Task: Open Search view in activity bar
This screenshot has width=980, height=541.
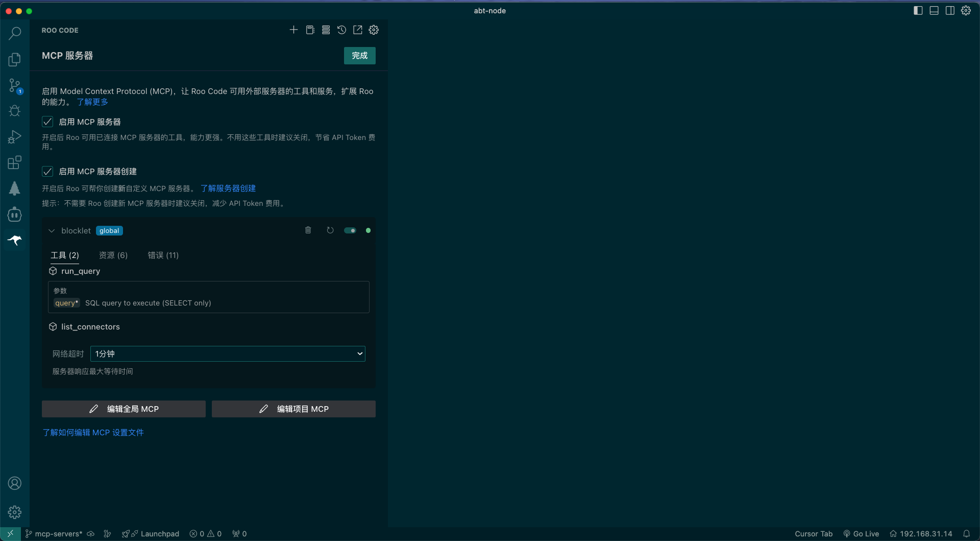Action: tap(15, 33)
